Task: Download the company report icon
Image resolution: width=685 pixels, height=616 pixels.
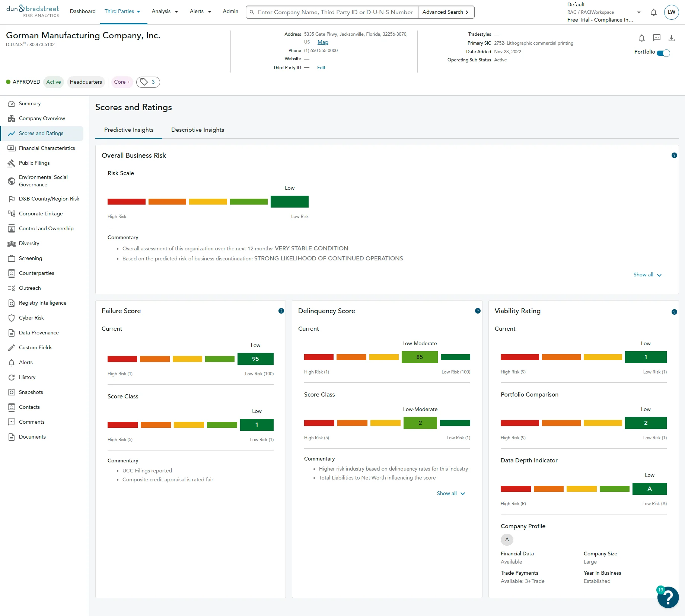Action: [x=672, y=38]
